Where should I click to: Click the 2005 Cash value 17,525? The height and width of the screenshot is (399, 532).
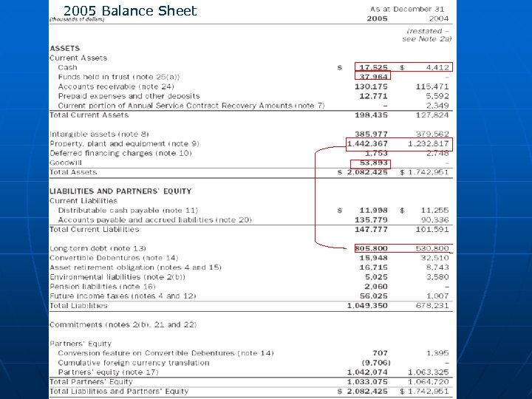click(x=373, y=67)
